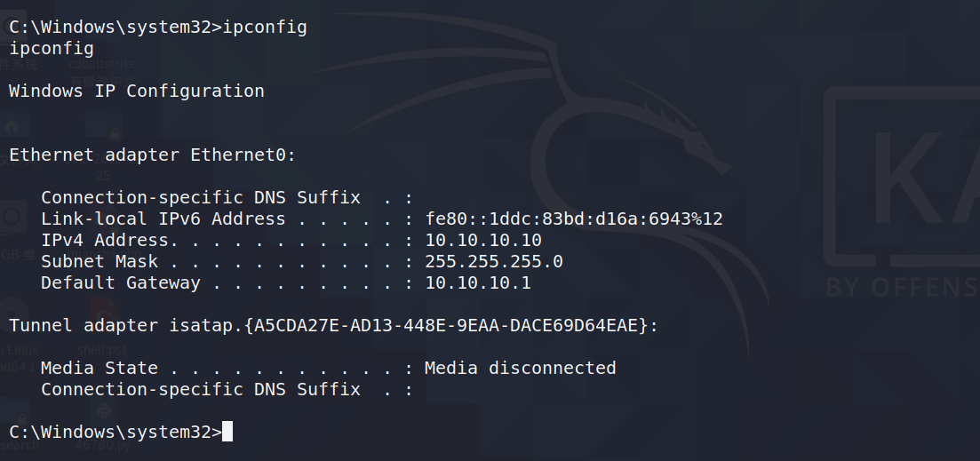Click the 'Media disconnected' status text
Image resolution: width=980 pixels, height=461 pixels.
pos(520,368)
